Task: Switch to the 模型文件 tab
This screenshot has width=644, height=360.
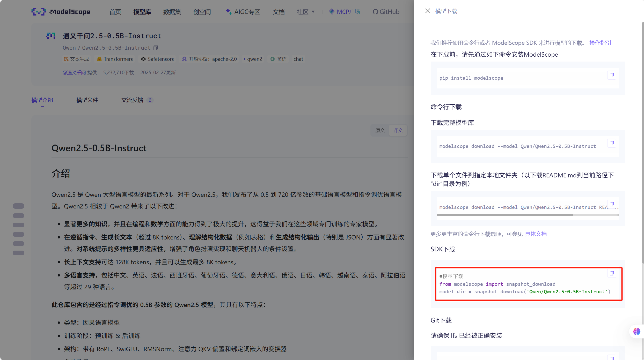Action: [87, 100]
